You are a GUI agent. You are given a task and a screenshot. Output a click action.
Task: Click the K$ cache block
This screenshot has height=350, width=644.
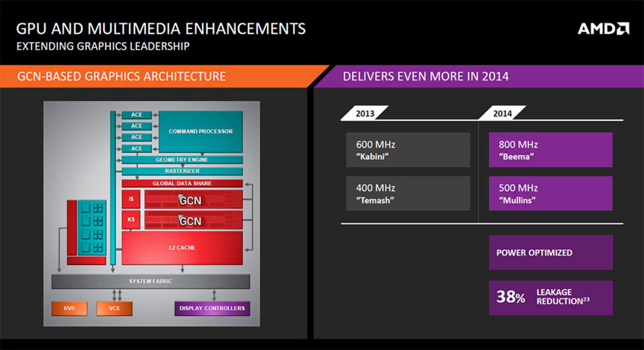(131, 219)
